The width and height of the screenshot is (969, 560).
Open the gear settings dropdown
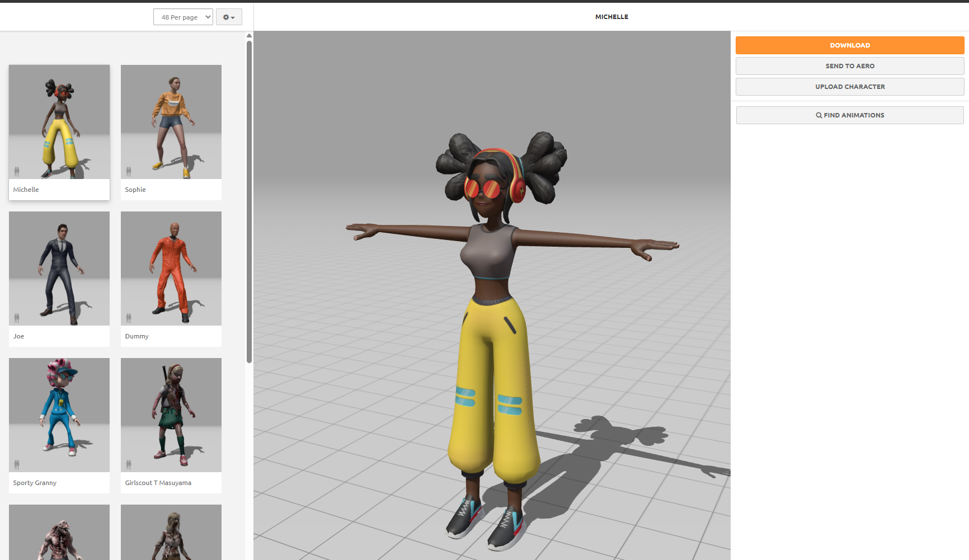pyautogui.click(x=229, y=17)
